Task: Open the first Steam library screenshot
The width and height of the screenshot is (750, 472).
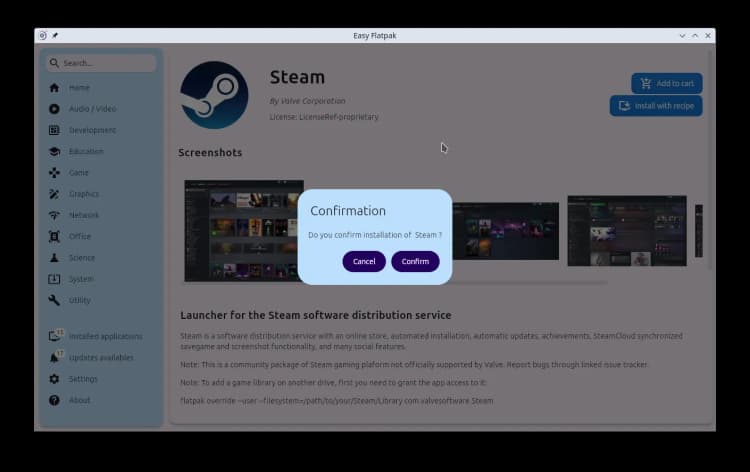Action: point(244,231)
